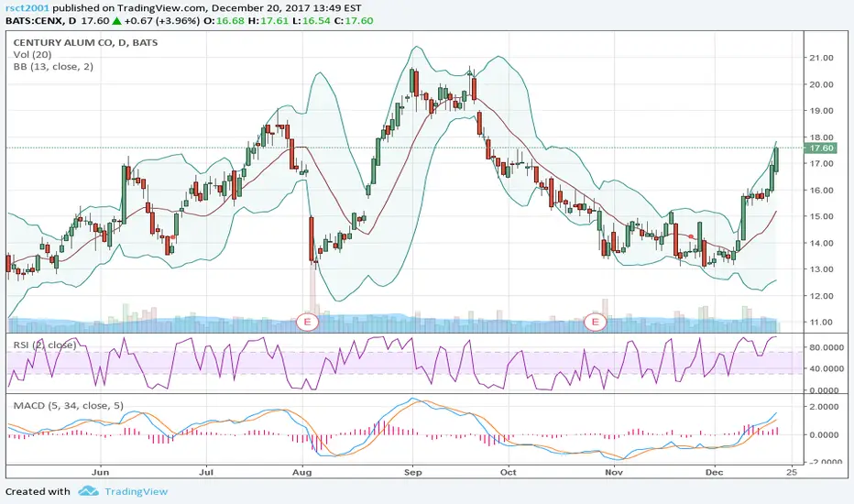The image size is (854, 504).
Task: Click the 12.00 price axis label
Action: tap(821, 296)
